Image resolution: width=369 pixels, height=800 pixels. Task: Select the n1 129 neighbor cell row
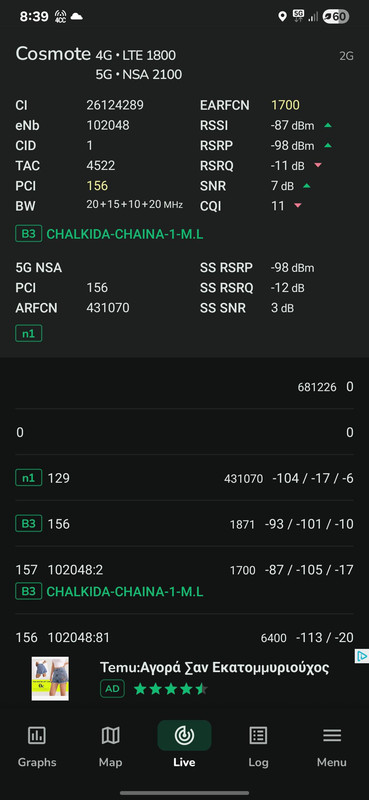(184, 478)
